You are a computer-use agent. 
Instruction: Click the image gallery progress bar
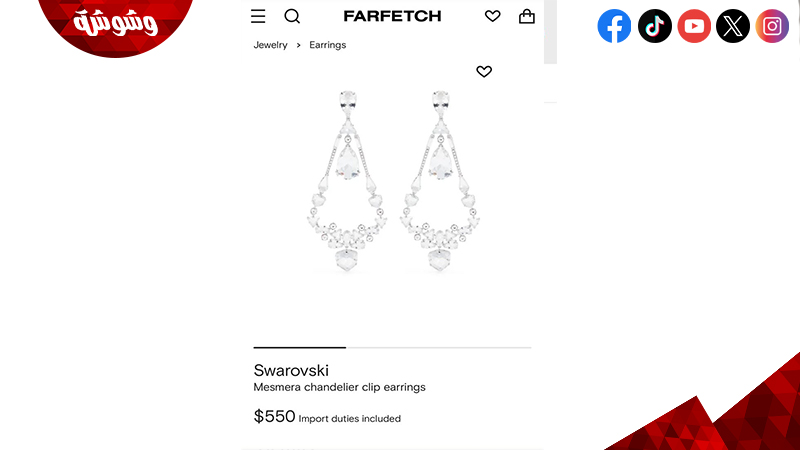click(392, 347)
